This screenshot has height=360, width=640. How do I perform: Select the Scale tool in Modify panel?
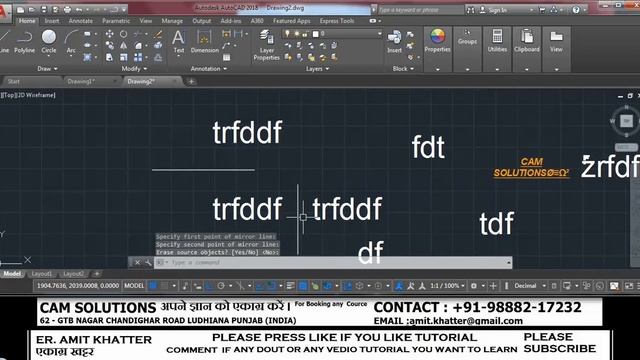123,58
